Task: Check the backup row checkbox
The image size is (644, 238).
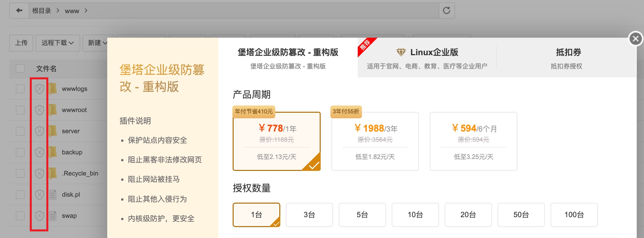Action: (x=20, y=152)
